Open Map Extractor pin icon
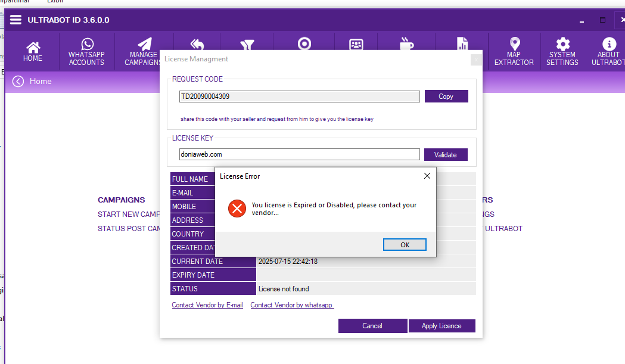The image size is (625, 364). click(x=515, y=43)
